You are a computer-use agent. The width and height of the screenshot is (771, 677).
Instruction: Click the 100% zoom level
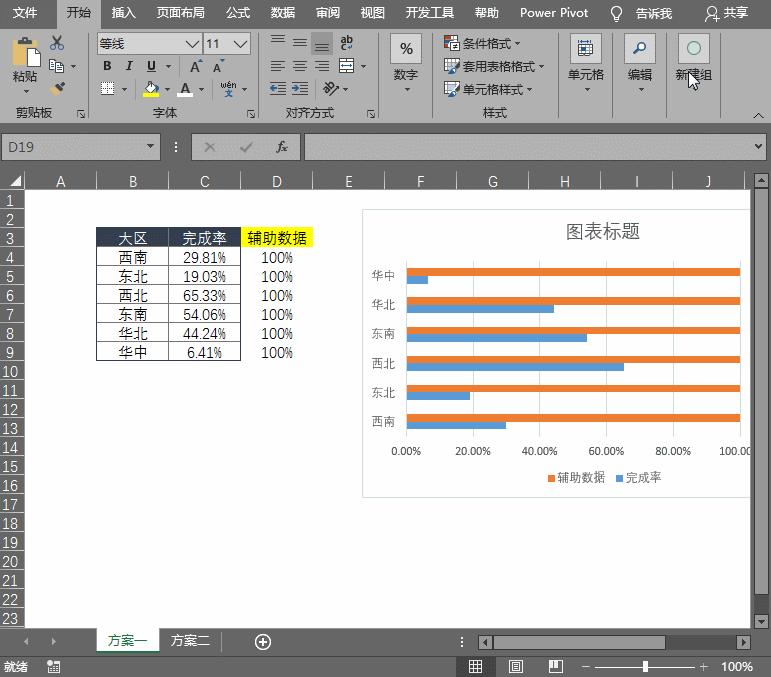[x=737, y=667]
